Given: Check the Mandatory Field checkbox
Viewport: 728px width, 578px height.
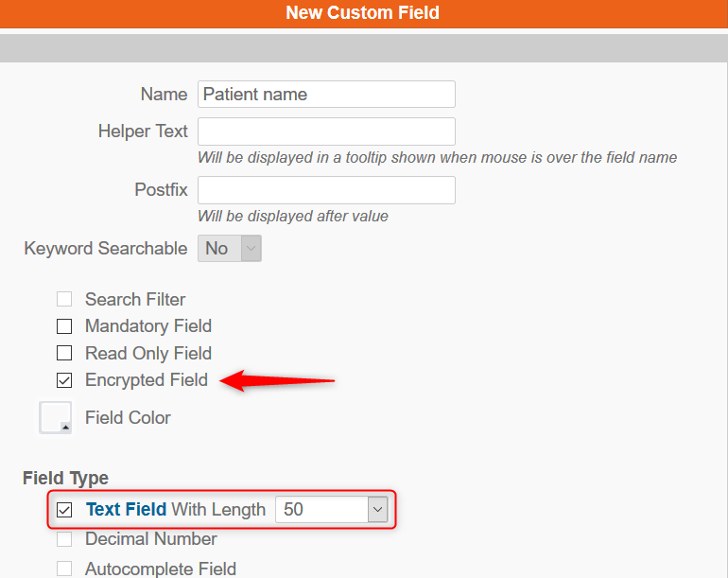Looking at the screenshot, I should (64, 326).
